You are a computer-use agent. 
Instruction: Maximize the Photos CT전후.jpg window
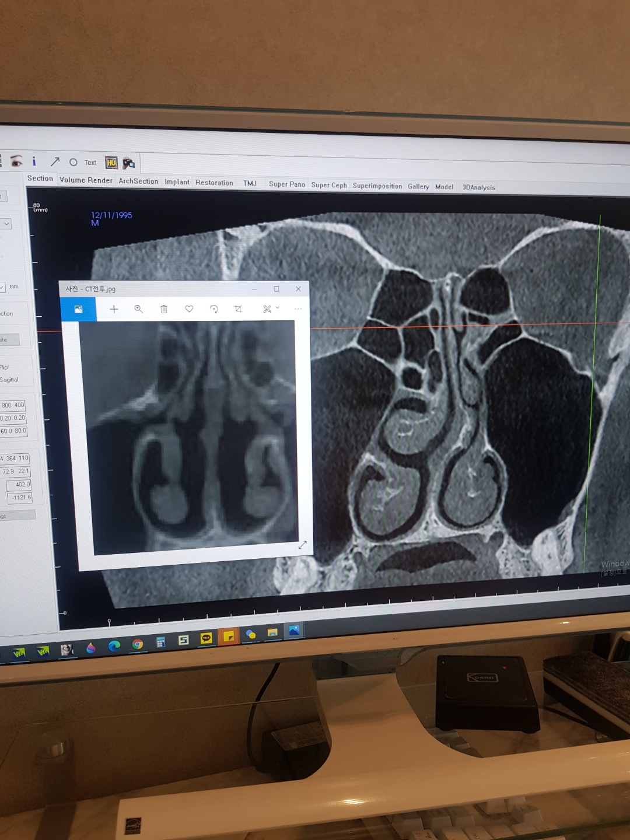(276, 289)
